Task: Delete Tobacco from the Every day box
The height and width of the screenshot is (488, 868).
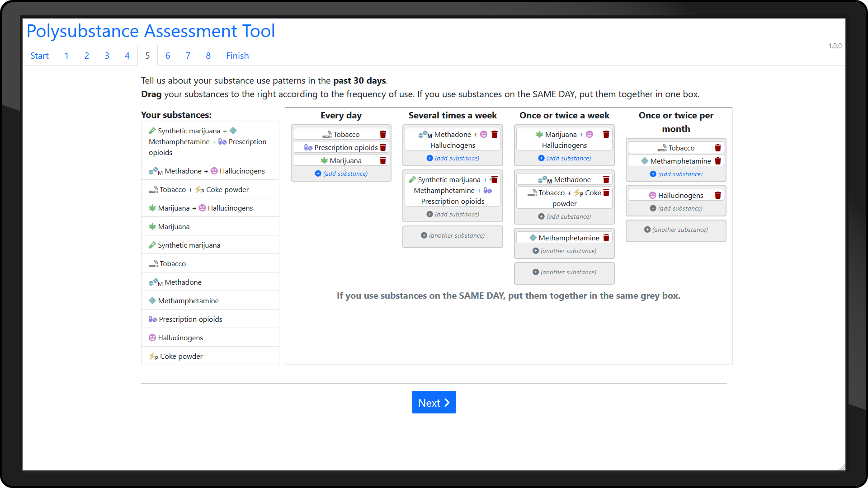Action: [x=383, y=134]
